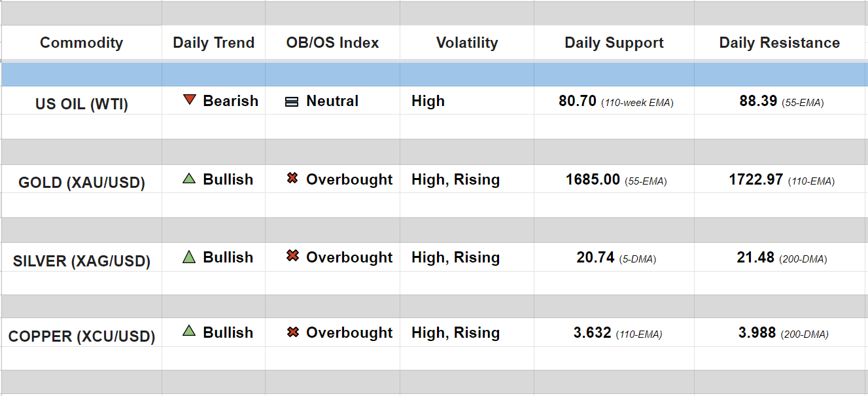Select the Volatility column header
Screen dimensions: 868x396
(466, 43)
